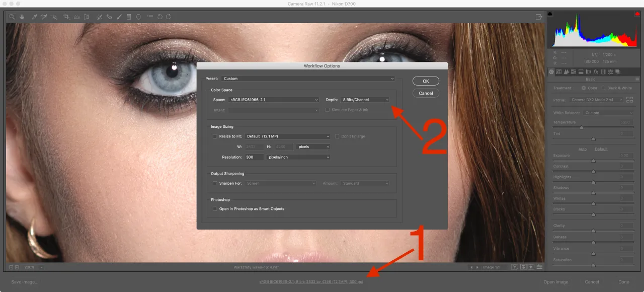
Task: Open the Snapshots panel icon
Action: click(618, 72)
